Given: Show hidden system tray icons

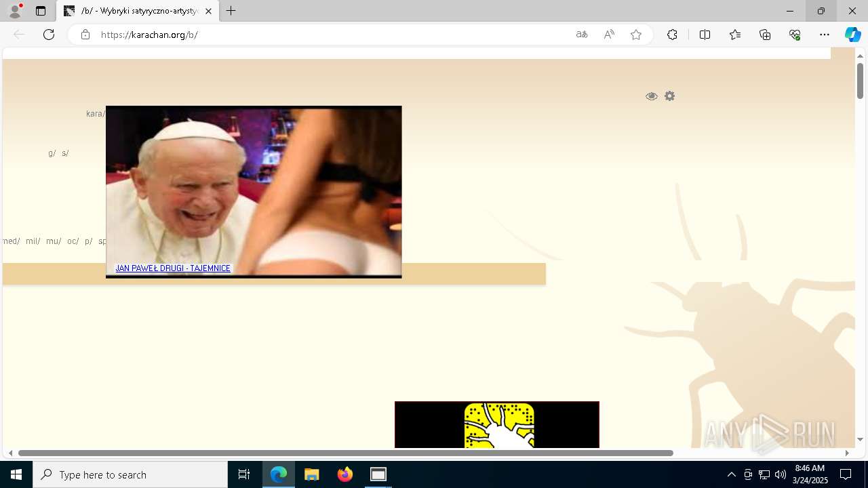Looking at the screenshot, I should 731,474.
